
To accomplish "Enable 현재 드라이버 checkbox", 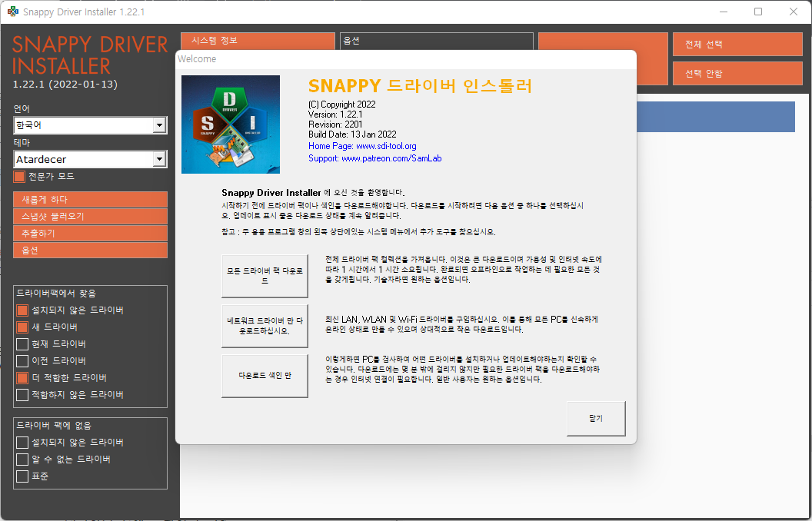I will coord(22,344).
